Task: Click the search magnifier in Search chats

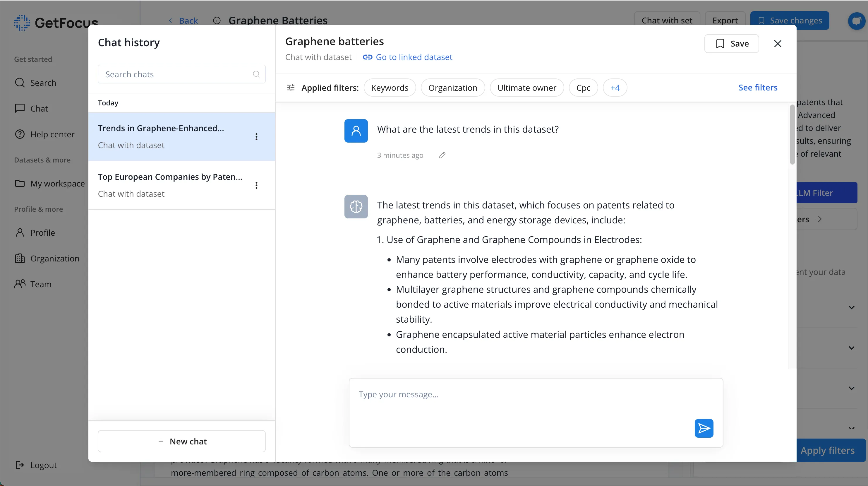Action: tap(256, 74)
